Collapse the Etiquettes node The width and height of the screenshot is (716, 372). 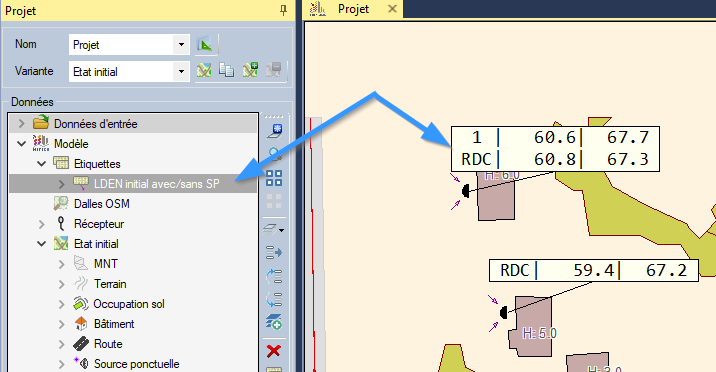(42, 163)
